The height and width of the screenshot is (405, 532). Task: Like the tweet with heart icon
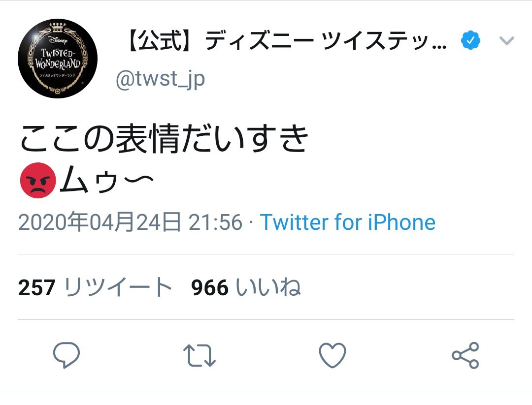pyautogui.click(x=332, y=355)
